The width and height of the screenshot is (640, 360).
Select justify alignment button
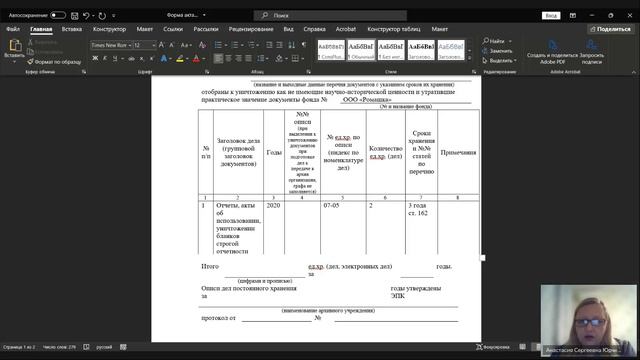(248, 59)
